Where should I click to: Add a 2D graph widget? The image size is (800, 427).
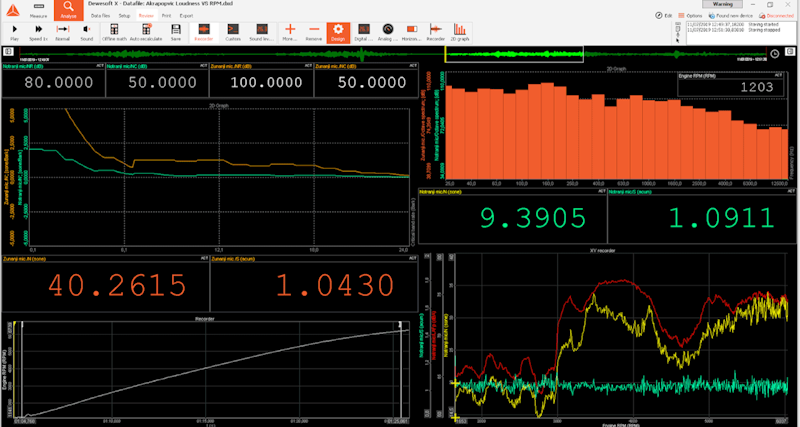(x=460, y=33)
